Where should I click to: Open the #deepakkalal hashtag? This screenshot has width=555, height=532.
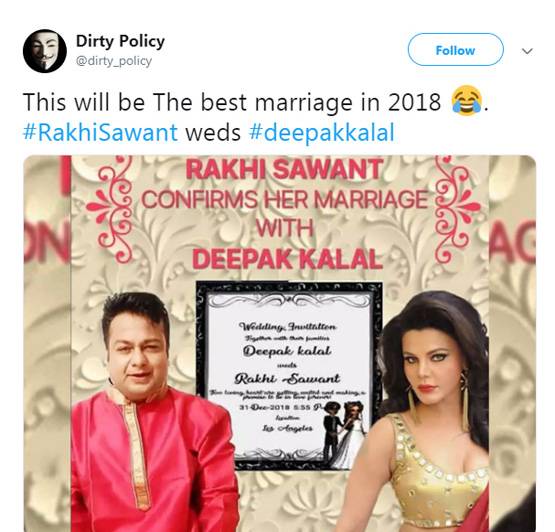[322, 133]
